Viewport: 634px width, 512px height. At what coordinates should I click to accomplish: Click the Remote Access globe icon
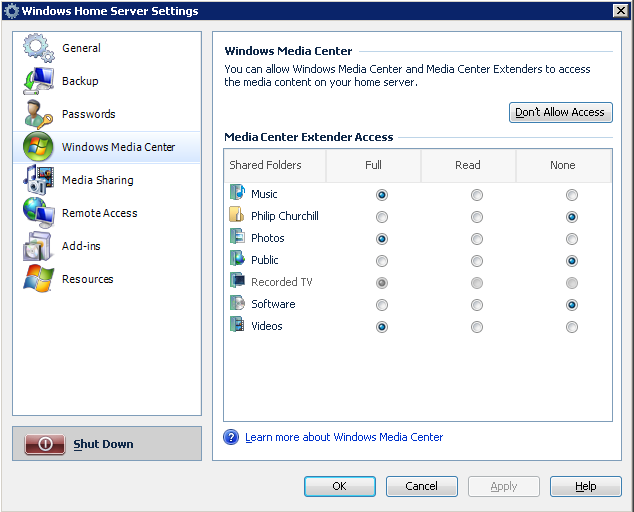coord(38,213)
